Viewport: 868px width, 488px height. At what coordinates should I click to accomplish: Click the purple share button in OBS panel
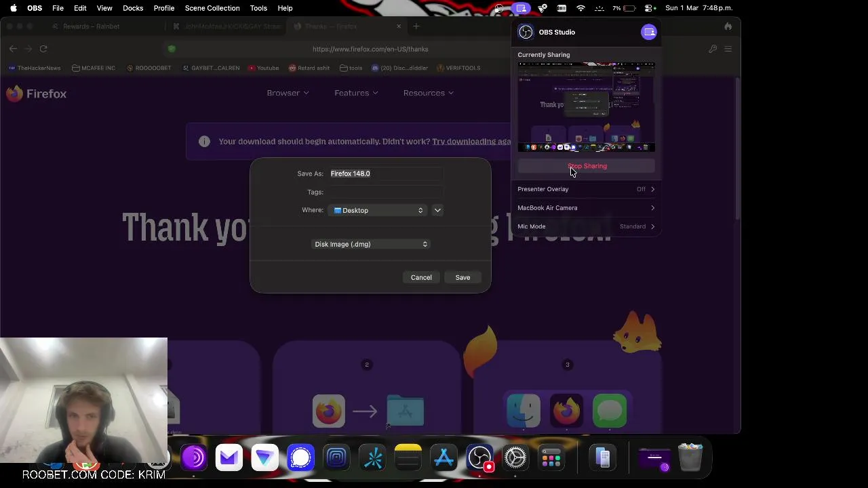[649, 33]
